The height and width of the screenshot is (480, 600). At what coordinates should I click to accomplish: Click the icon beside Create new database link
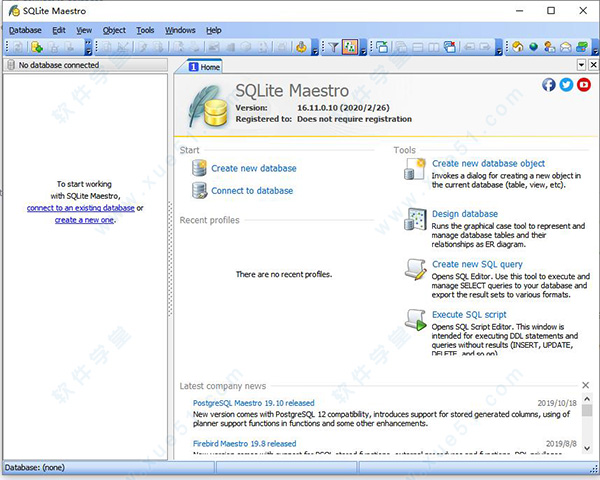199,168
